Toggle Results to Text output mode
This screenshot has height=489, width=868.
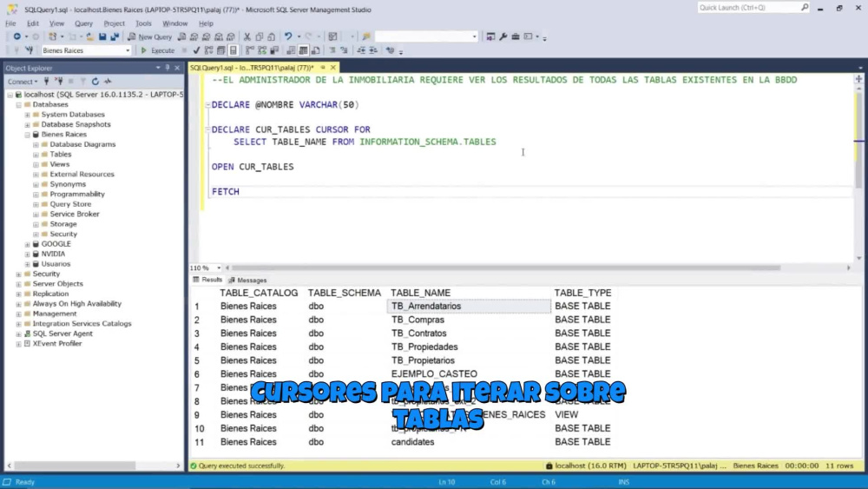(291, 50)
